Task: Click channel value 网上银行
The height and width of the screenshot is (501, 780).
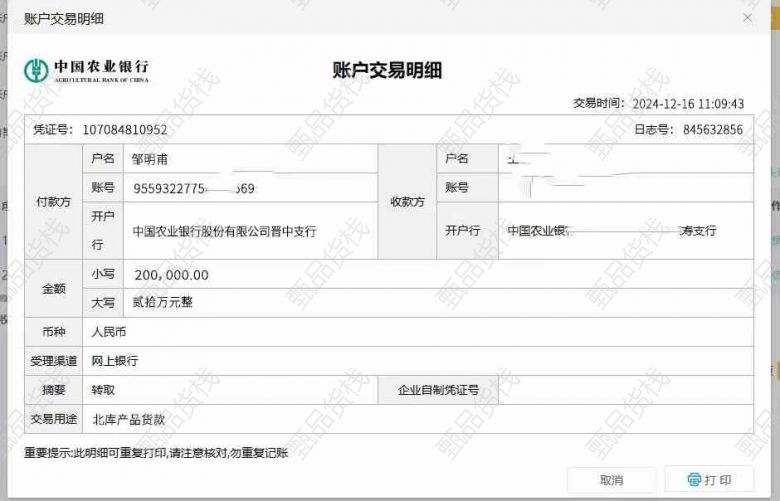Action: coord(114,361)
